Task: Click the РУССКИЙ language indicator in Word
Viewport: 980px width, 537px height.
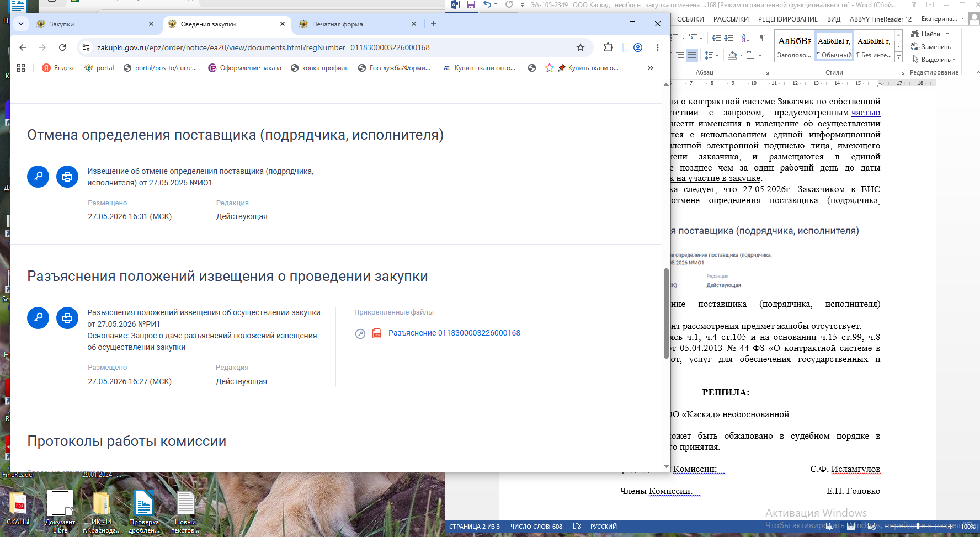Action: pyautogui.click(x=604, y=527)
